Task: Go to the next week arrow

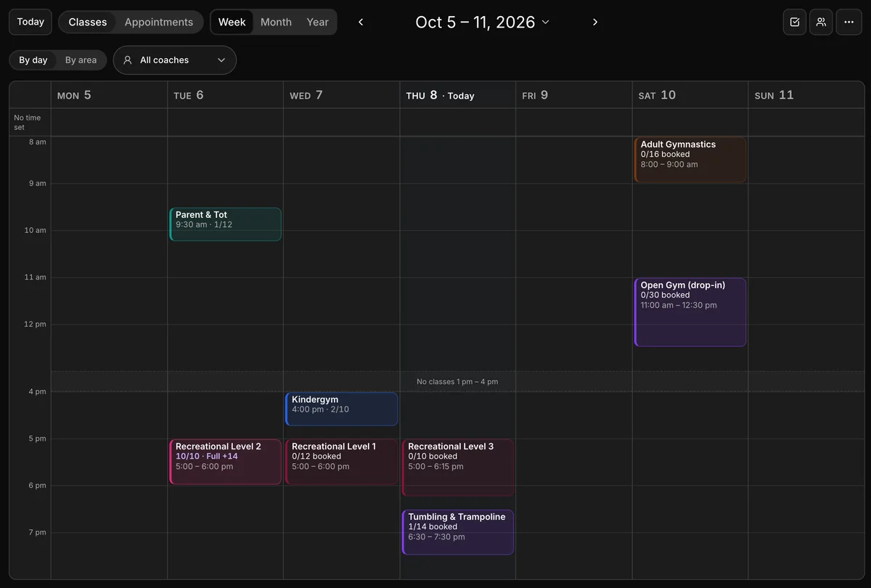Action: pos(595,22)
